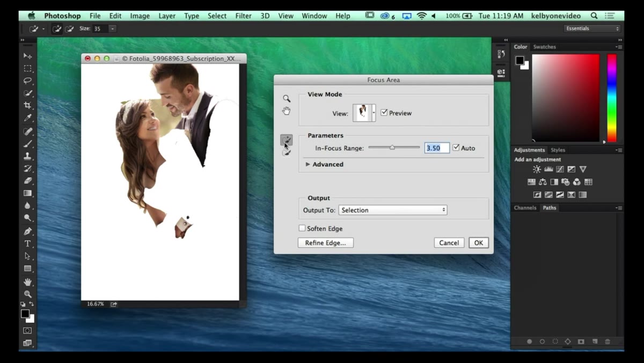Open the Adjustments panel flyout menu
The height and width of the screenshot is (363, 644).
[619, 150]
